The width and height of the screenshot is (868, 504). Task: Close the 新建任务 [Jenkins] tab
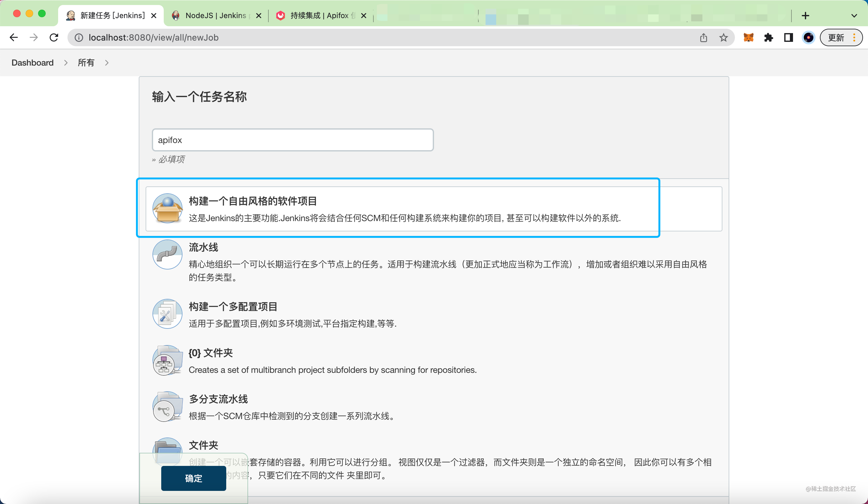click(x=154, y=16)
